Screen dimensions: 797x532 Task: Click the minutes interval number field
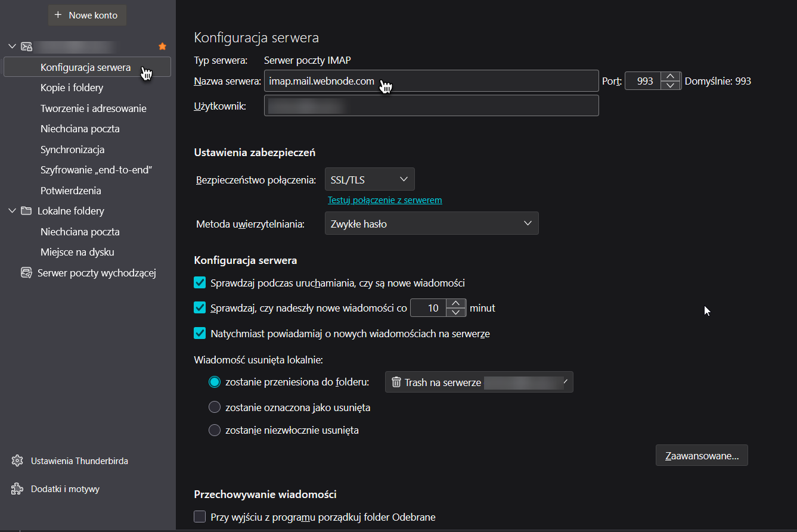pyautogui.click(x=429, y=308)
